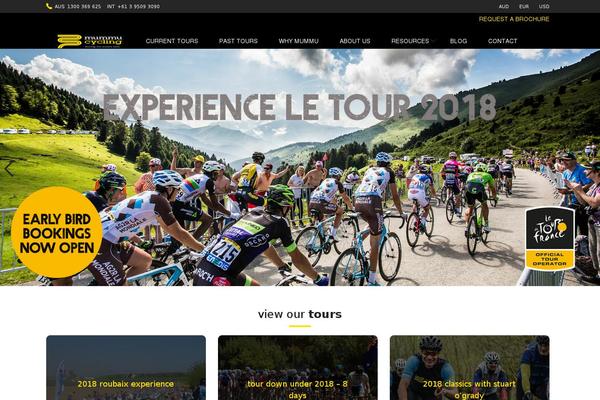Viewport: 600px width, 400px height.
Task: Switch currency to EUR
Action: click(524, 7)
